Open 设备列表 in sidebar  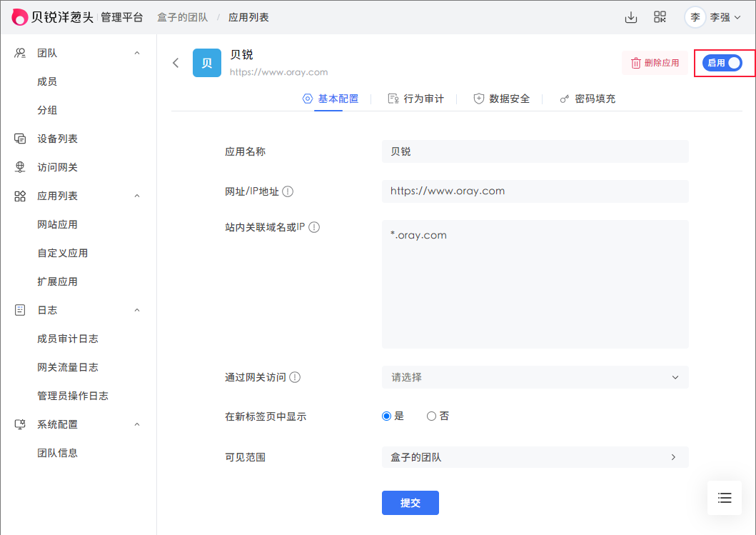[57, 139]
